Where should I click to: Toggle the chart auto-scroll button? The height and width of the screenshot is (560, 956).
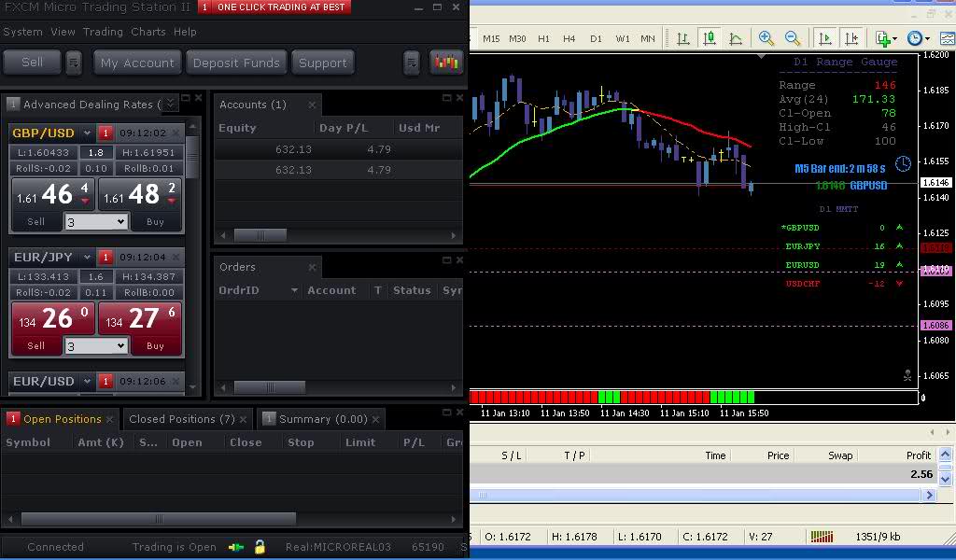[825, 38]
